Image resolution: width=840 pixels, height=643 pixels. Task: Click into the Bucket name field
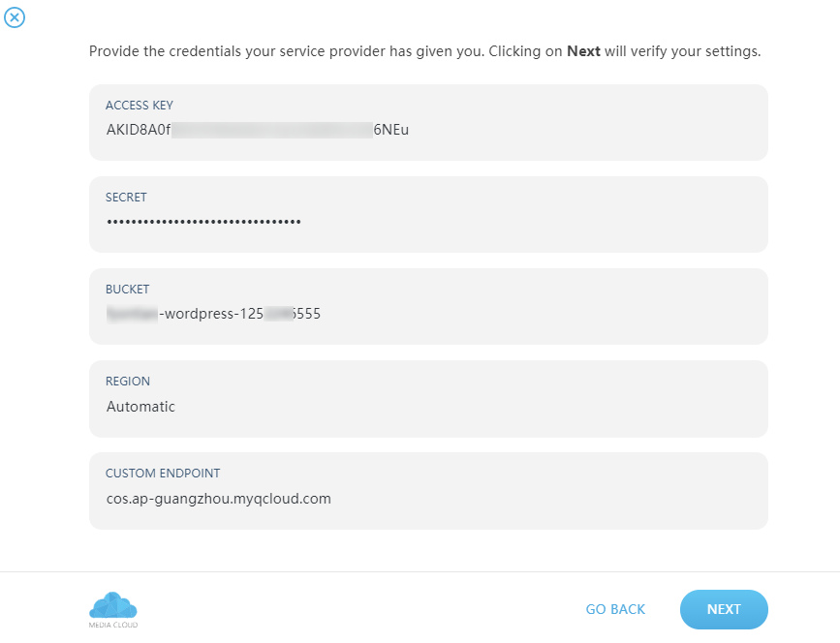tap(428, 306)
